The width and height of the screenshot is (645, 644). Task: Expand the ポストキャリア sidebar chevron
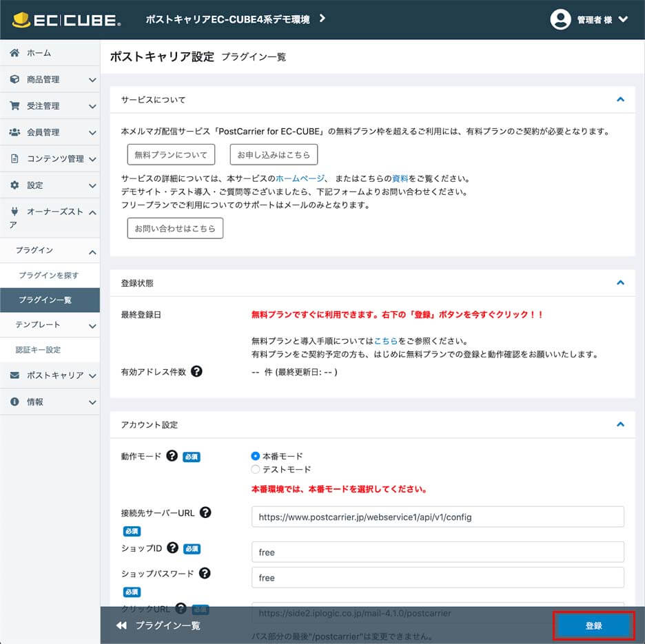tap(92, 376)
